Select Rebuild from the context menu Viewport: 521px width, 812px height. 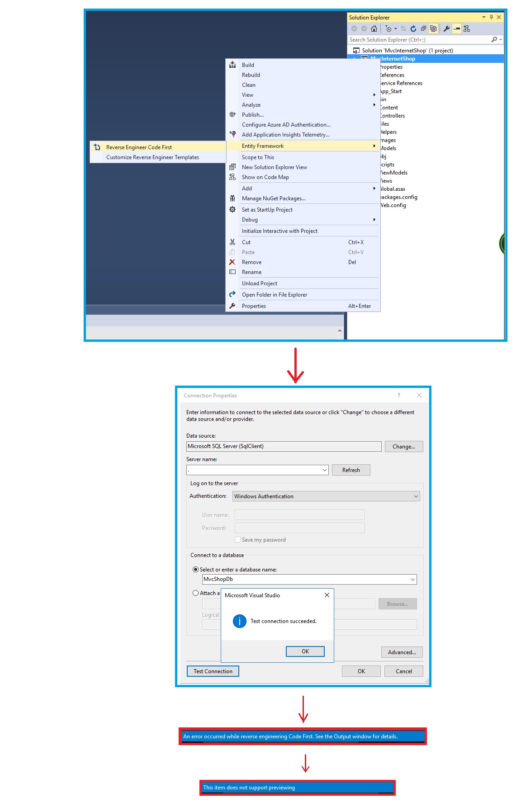[x=303, y=75]
